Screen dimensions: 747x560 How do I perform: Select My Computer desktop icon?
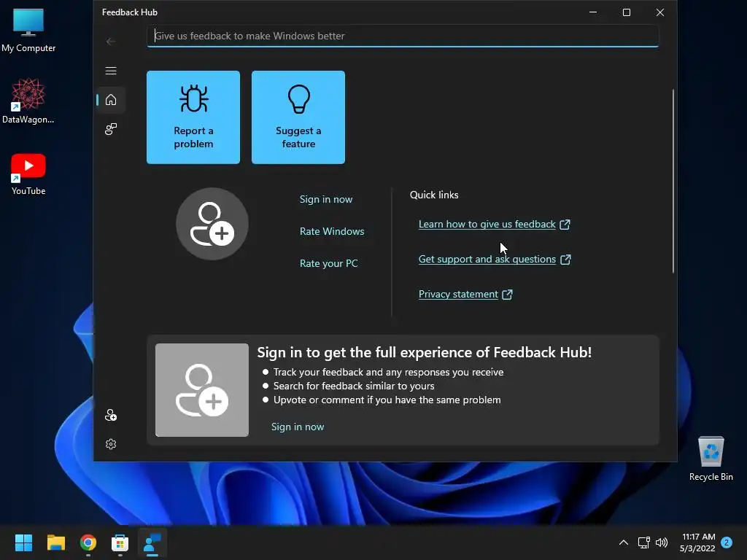tap(28, 29)
